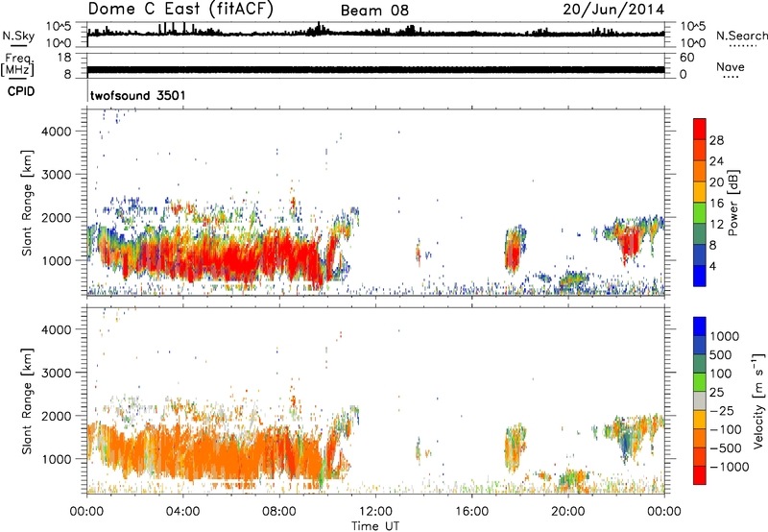Image resolution: width=768 pixels, height=532 pixels.
Task: Click the '04:00' time axis label
Action: click(x=183, y=512)
